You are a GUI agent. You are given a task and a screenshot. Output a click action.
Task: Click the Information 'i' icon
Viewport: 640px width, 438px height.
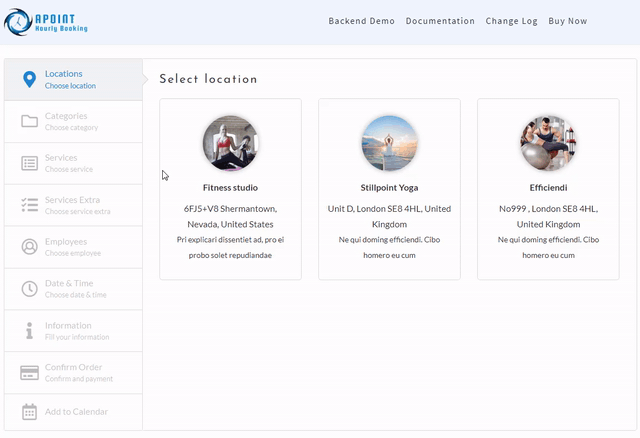pos(29,331)
